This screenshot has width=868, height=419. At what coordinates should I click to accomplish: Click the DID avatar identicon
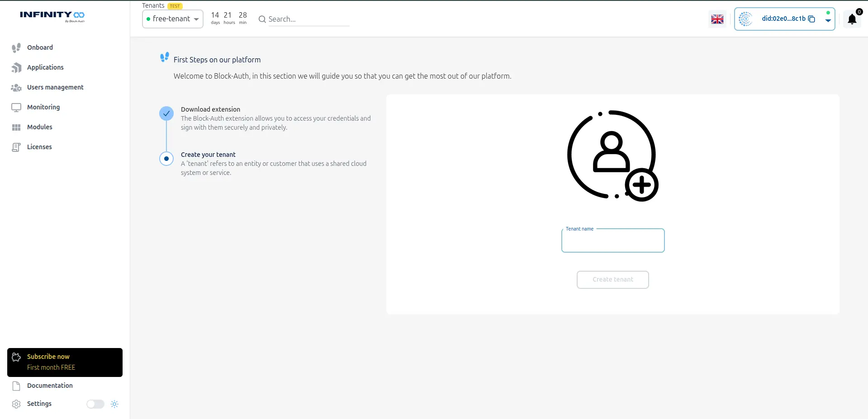(745, 19)
